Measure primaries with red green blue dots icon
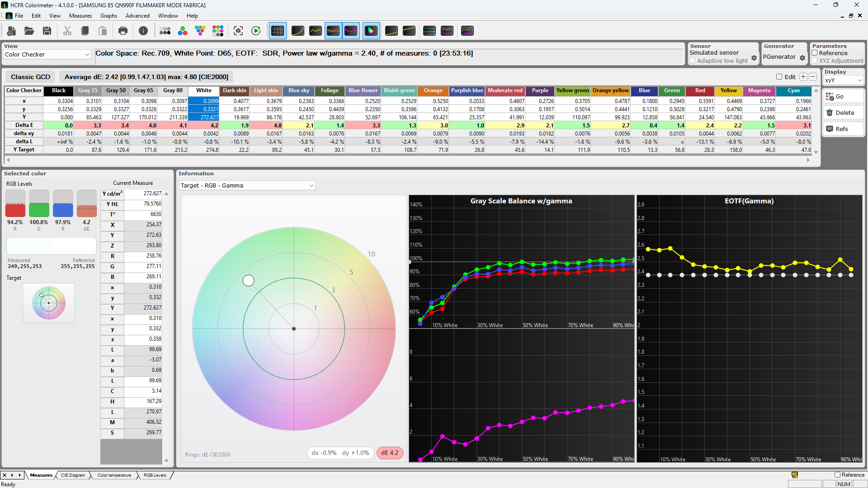This screenshot has width=868, height=488. tap(183, 31)
